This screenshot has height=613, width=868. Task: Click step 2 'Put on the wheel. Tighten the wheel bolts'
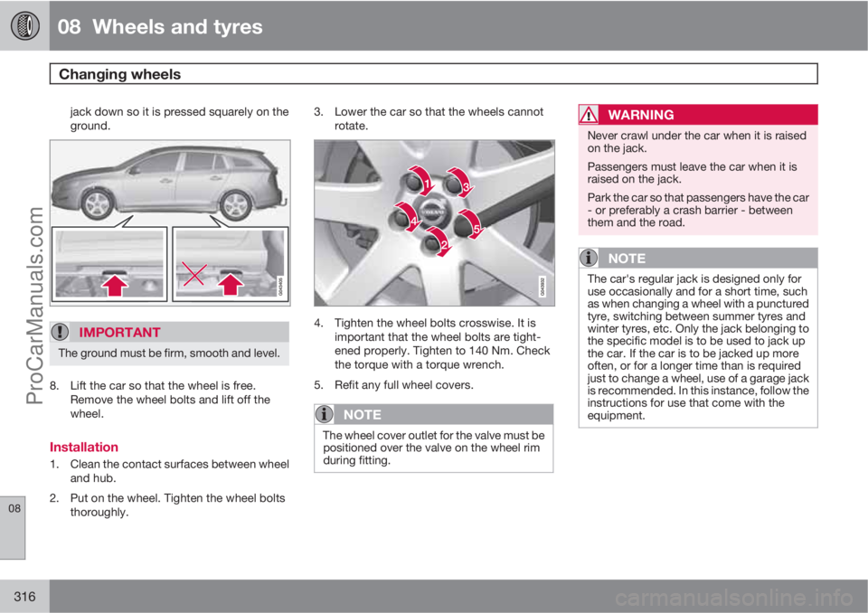click(178, 498)
